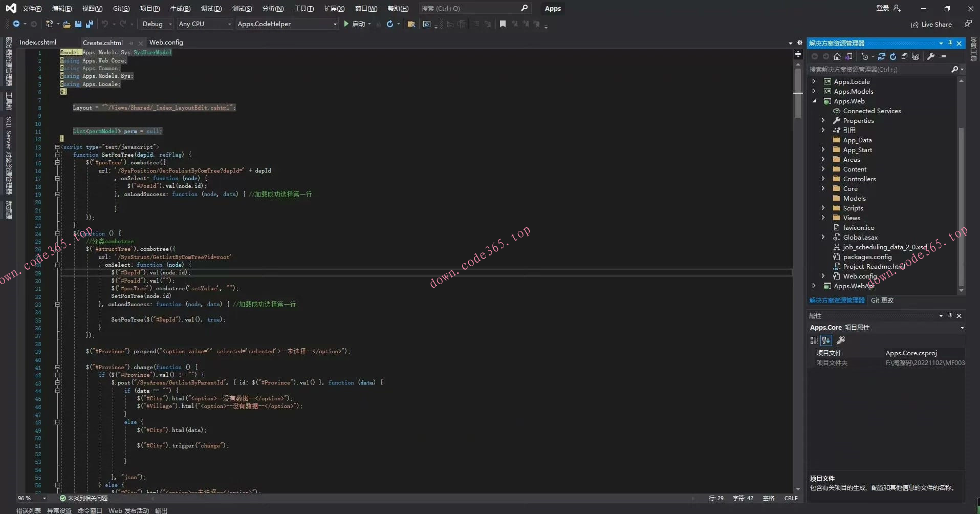
Task: Toggle alphabetical sort in the Properties panel
Action: point(826,340)
